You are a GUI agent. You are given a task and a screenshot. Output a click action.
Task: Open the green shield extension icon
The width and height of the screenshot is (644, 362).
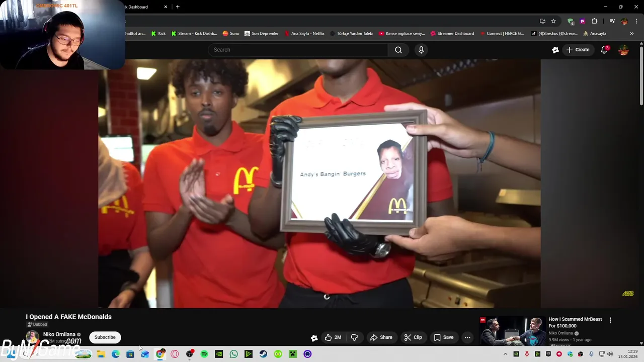(x=570, y=21)
